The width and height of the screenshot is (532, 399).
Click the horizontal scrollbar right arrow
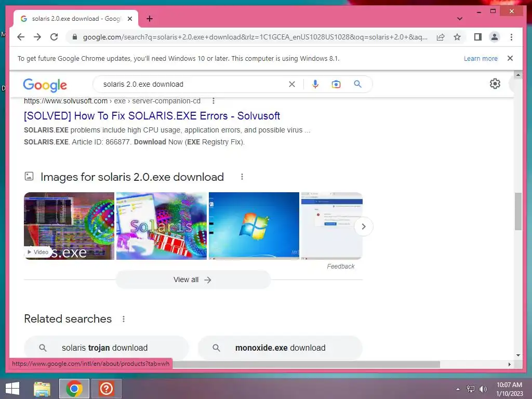(510, 364)
